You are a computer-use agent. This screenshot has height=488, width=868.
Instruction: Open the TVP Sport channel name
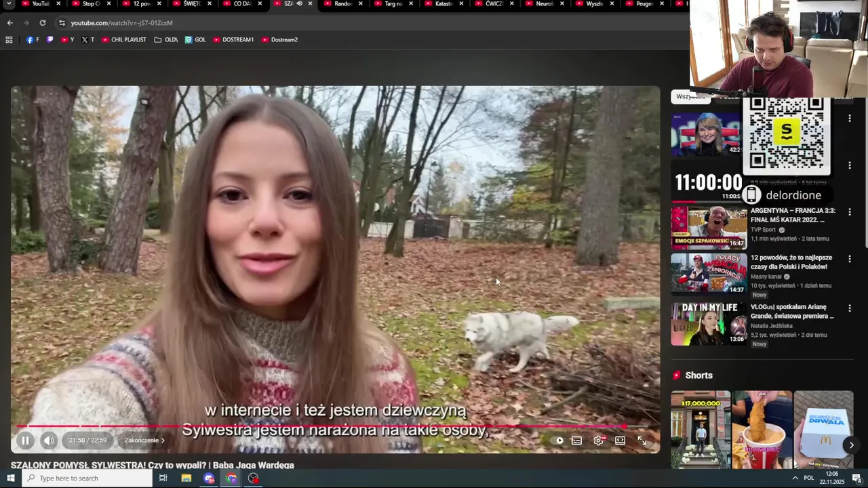point(763,230)
